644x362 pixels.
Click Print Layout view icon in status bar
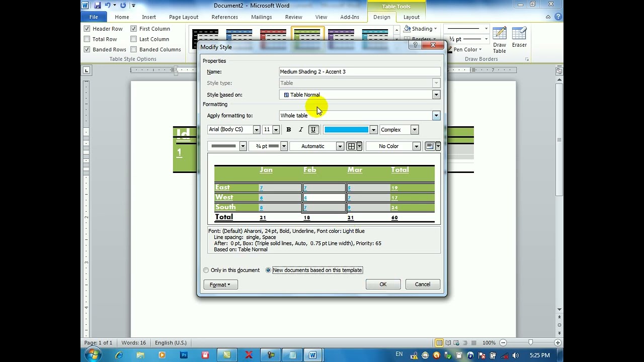(439, 343)
